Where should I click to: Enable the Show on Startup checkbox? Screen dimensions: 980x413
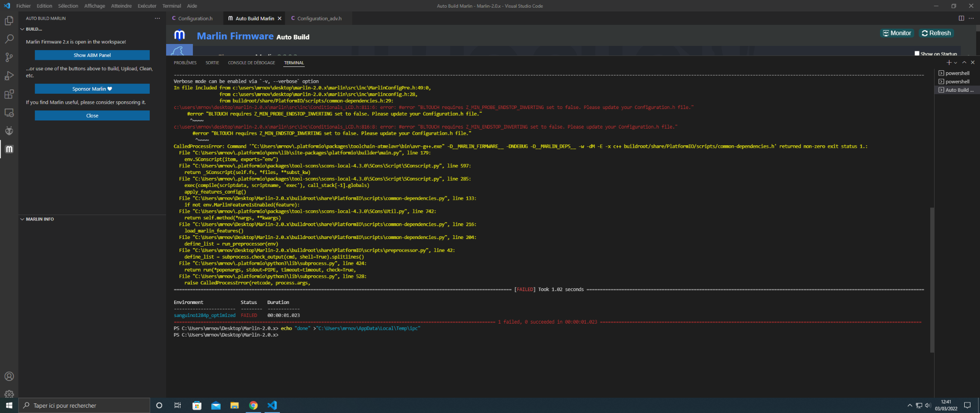[x=917, y=54]
